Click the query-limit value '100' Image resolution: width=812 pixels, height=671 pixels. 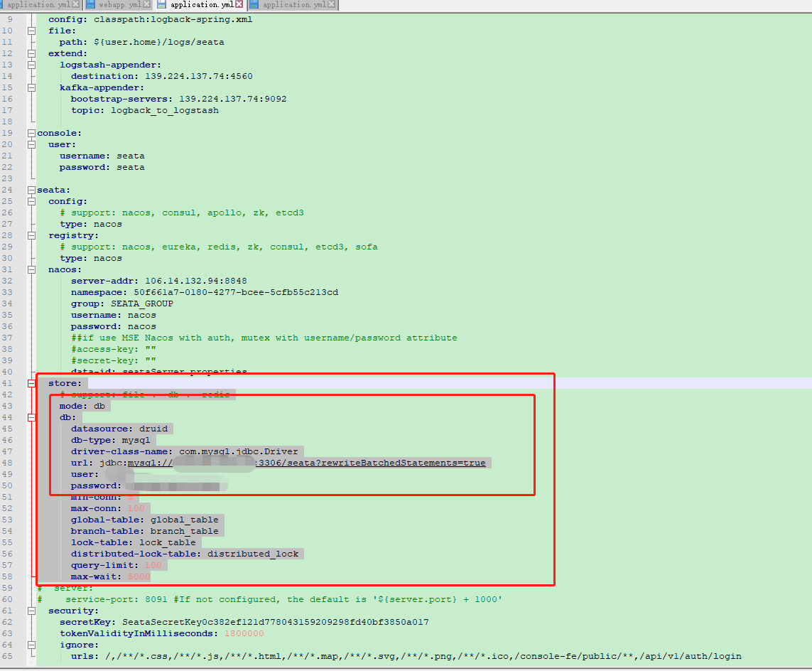tap(153, 565)
